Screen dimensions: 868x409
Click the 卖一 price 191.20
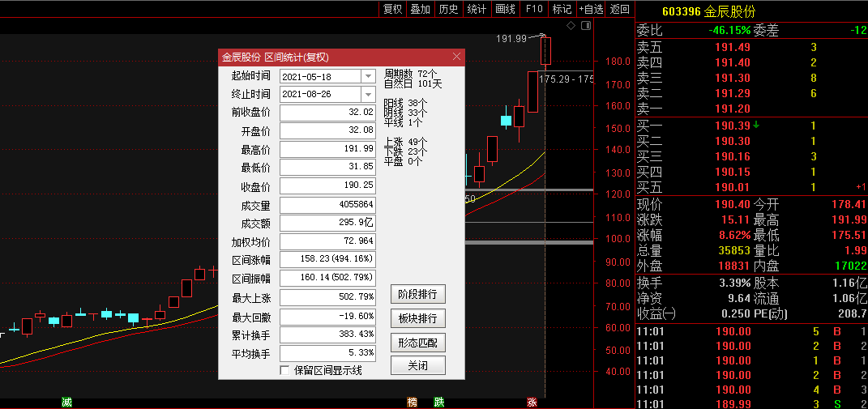[x=733, y=109]
